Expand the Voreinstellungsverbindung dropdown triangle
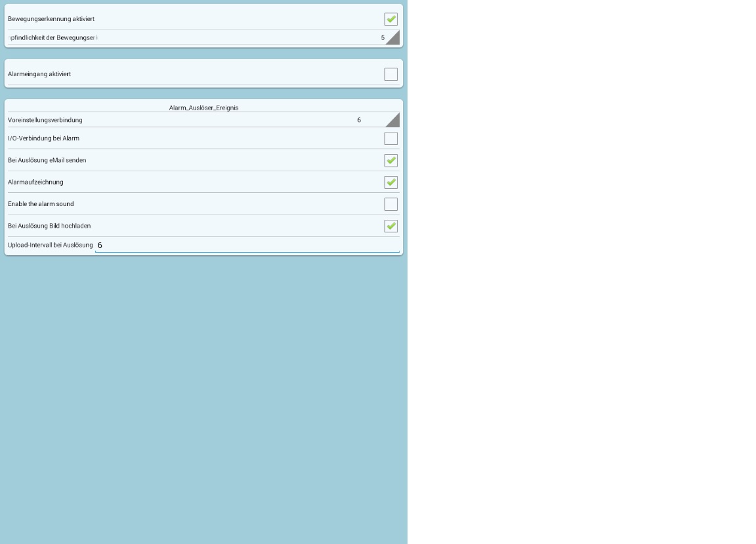 point(394,121)
